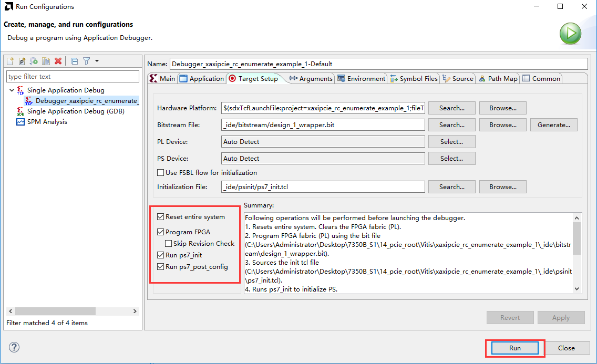Click the Generate bitstream button
Screen dimensions: 597x364
(553, 125)
